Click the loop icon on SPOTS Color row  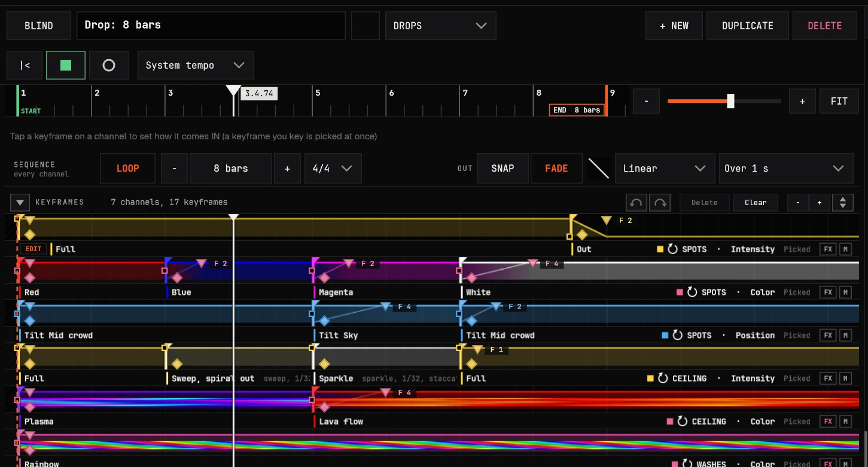pos(692,292)
